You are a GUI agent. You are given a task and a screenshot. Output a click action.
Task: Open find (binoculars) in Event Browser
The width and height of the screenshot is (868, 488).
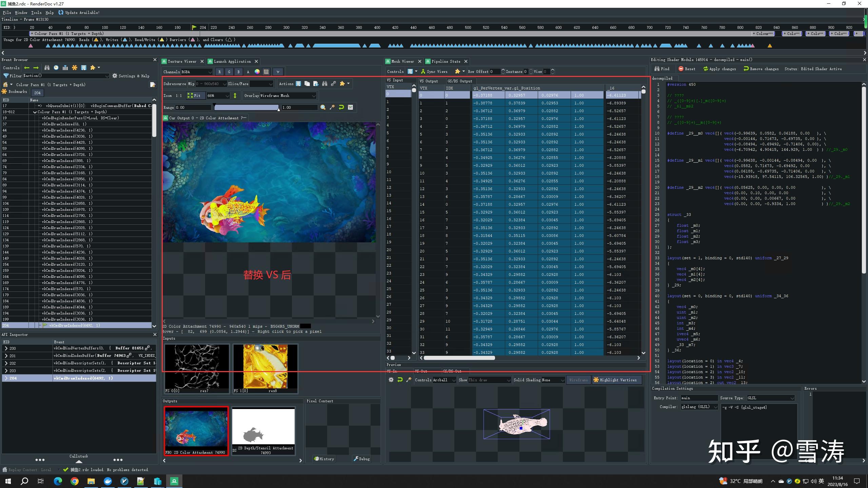pos(47,68)
